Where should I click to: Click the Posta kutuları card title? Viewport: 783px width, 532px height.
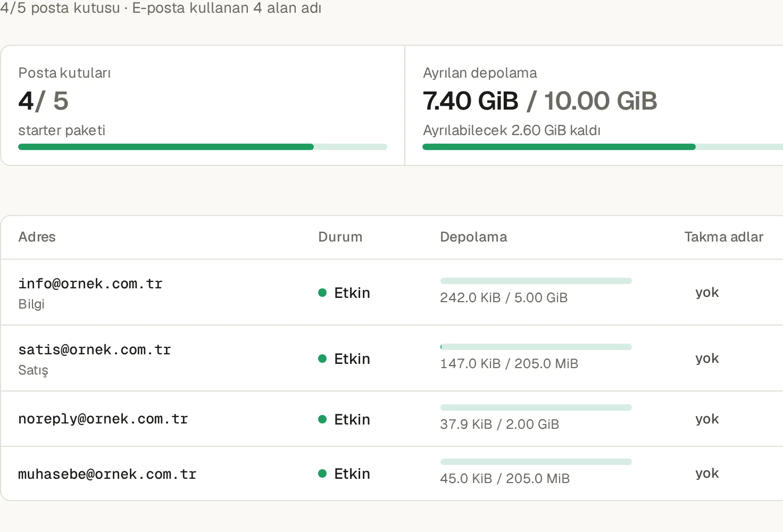(64, 73)
